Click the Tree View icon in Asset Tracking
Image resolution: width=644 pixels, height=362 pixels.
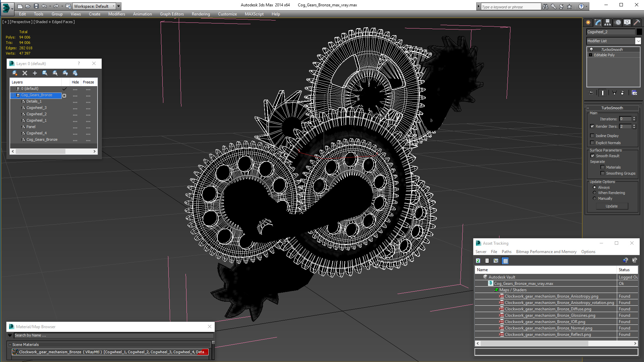(x=496, y=261)
